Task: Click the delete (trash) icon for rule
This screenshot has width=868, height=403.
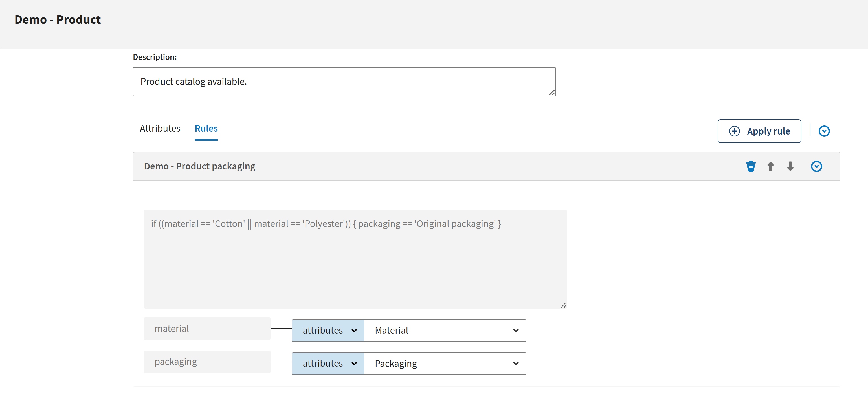Action: [x=751, y=166]
